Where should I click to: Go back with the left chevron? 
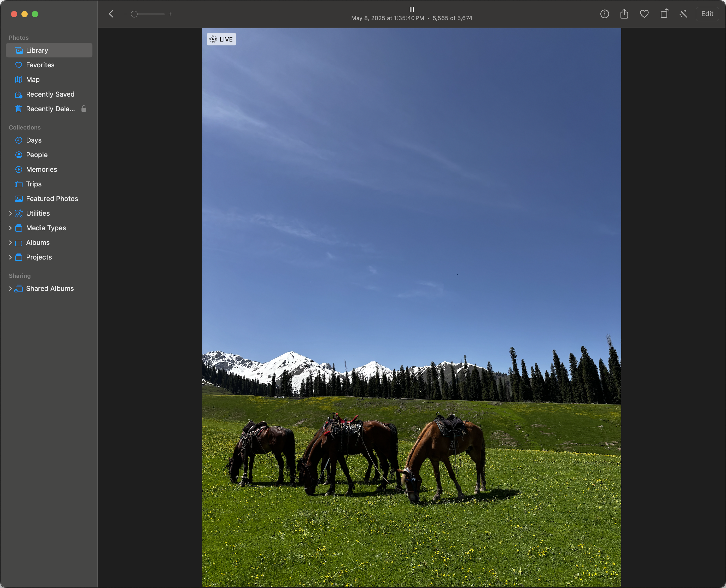[111, 14]
